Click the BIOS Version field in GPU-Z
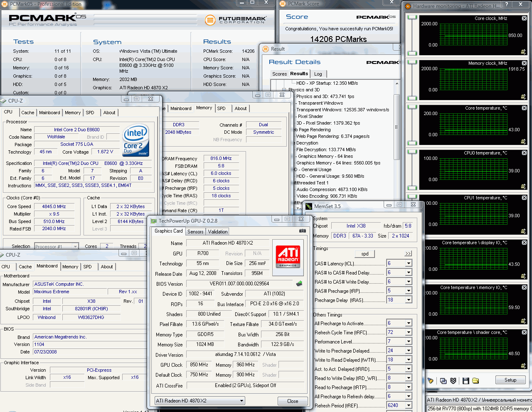The height and width of the screenshot is (412, 532). tap(239, 284)
